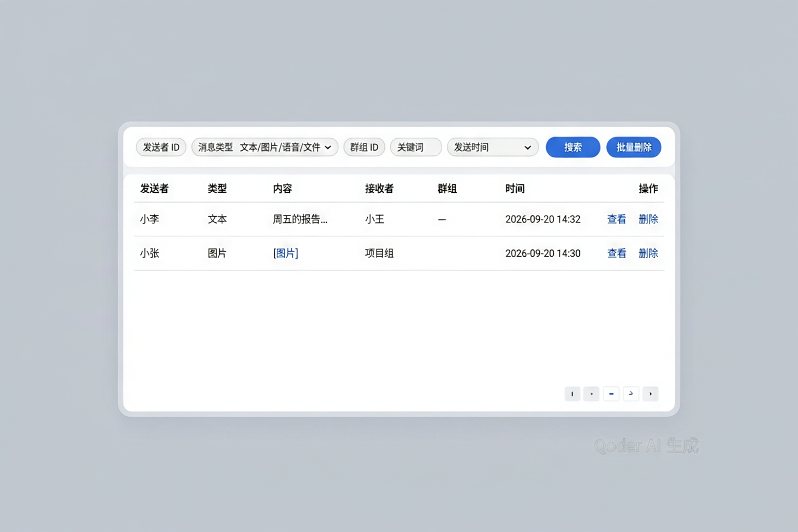Click the blue 搜索 button

573,147
